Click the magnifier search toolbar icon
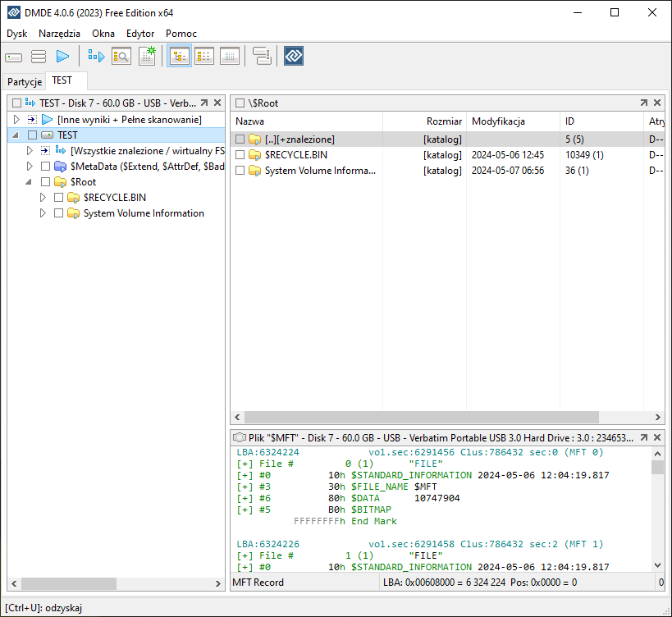Viewport: 672px width, 617px height. pos(121,56)
